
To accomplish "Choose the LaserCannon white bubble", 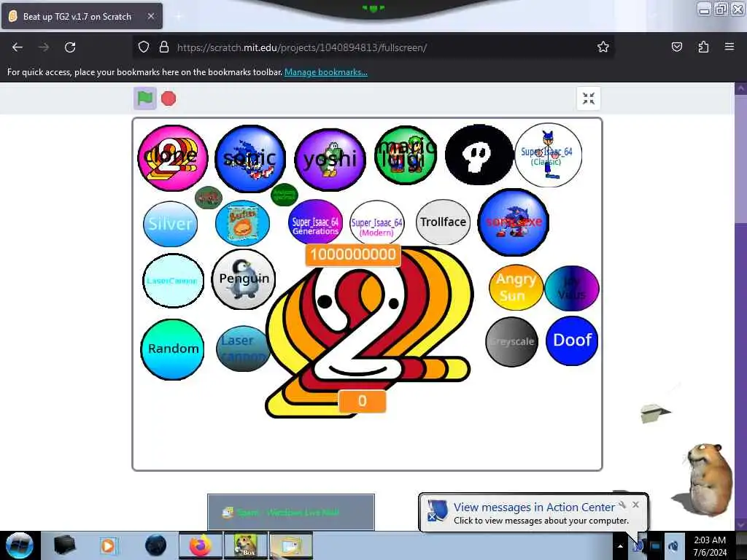I will pyautogui.click(x=173, y=281).
